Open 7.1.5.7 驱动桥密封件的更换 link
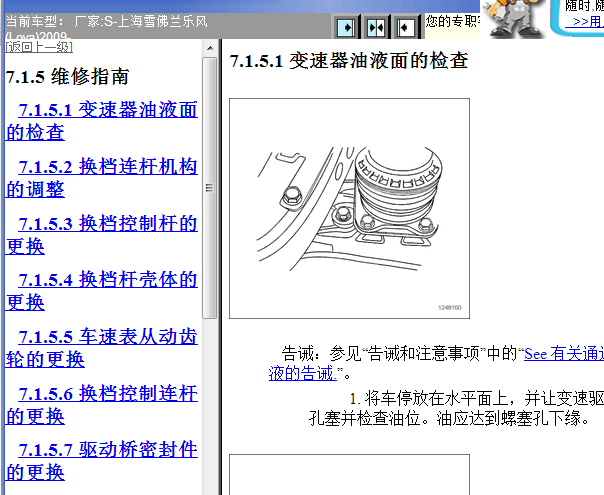This screenshot has width=604, height=495. pyautogui.click(x=102, y=461)
